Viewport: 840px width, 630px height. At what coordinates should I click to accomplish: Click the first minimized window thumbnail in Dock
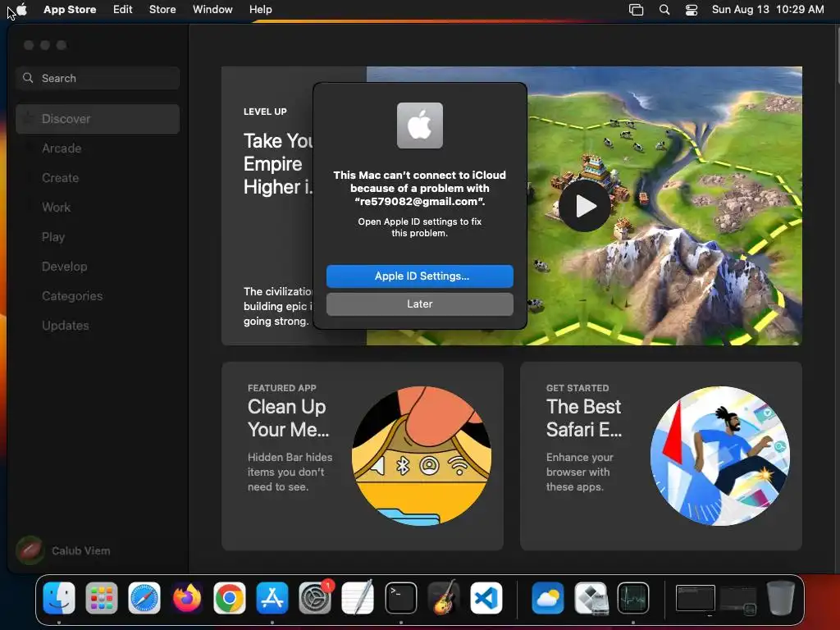pos(696,598)
